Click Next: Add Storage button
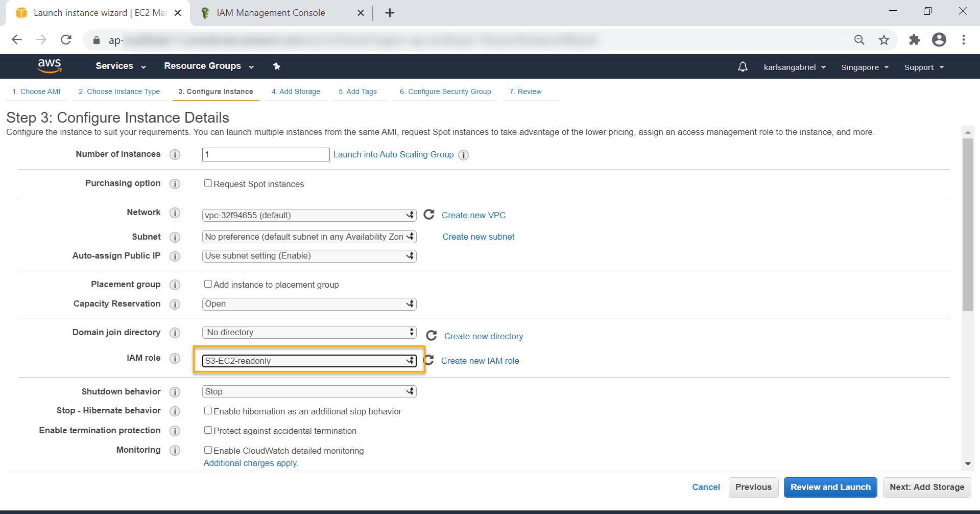Viewport: 980px width, 514px height. tap(927, 487)
